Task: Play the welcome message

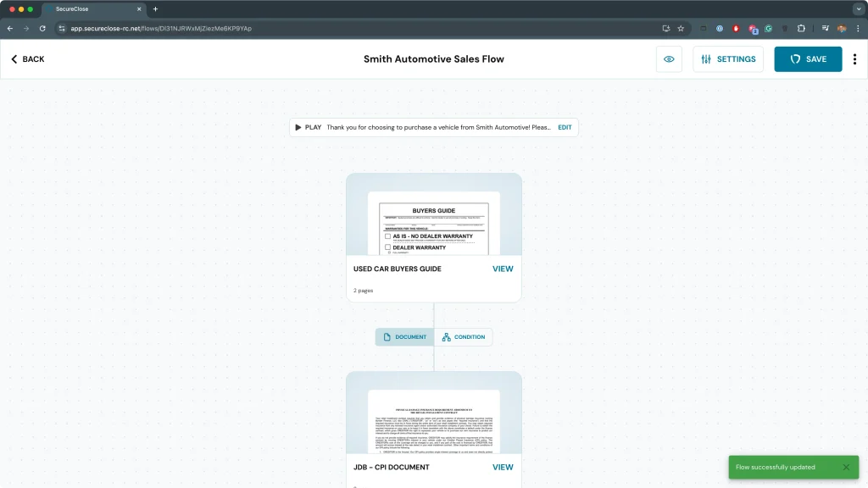Action: tap(308, 127)
